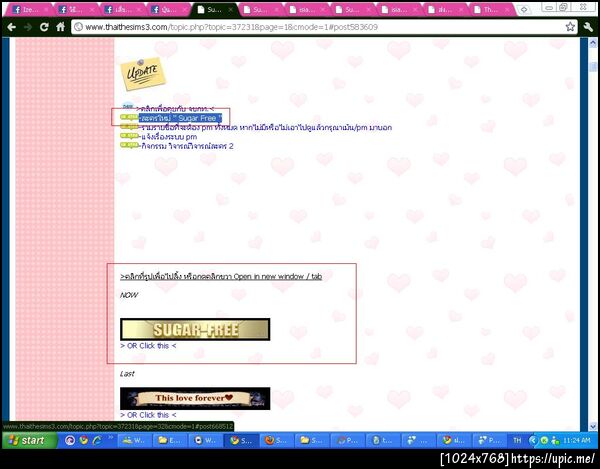Open the E folder taskbar button
The width and height of the screenshot is (600, 469).
[170, 440]
